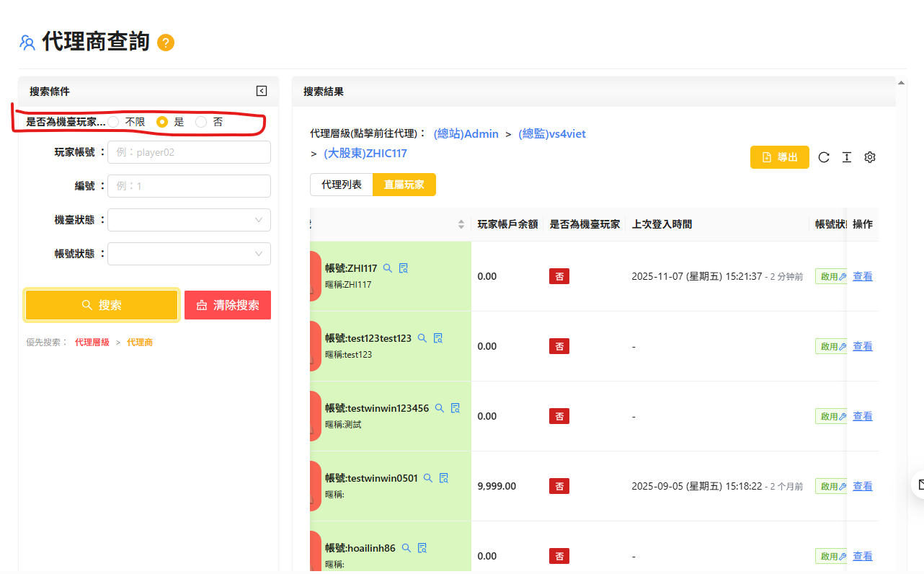924x574 pixels.
Task: Click the refresh icon beside the export button
Action: point(824,157)
